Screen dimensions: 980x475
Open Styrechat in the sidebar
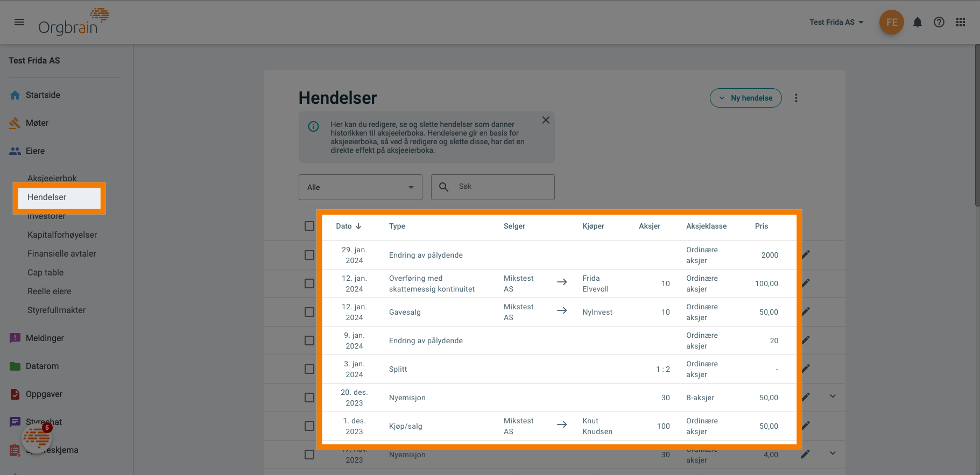(x=44, y=422)
